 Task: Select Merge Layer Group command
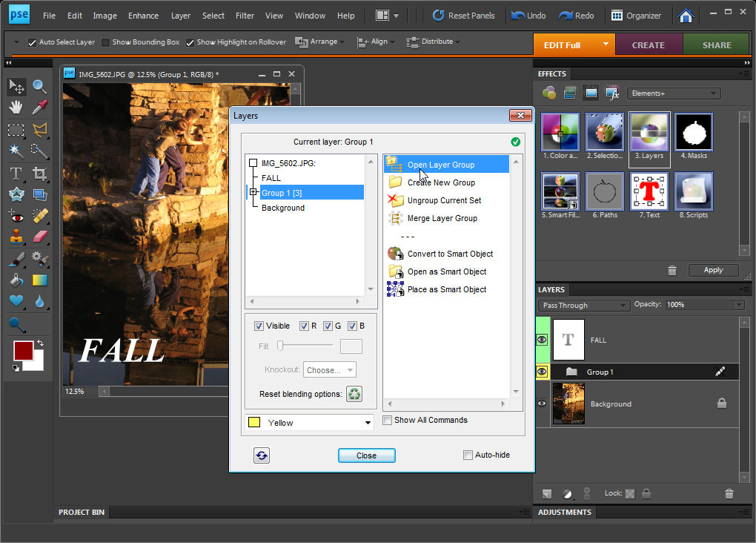click(442, 218)
